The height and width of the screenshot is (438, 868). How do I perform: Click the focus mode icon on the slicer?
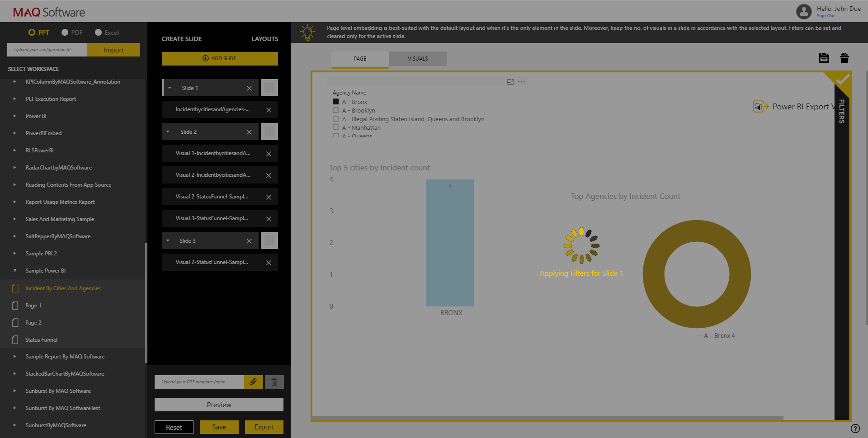pos(510,82)
